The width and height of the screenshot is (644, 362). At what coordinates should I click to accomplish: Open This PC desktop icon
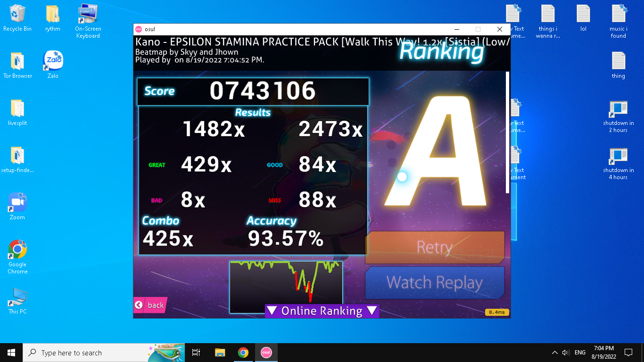pyautogui.click(x=17, y=301)
